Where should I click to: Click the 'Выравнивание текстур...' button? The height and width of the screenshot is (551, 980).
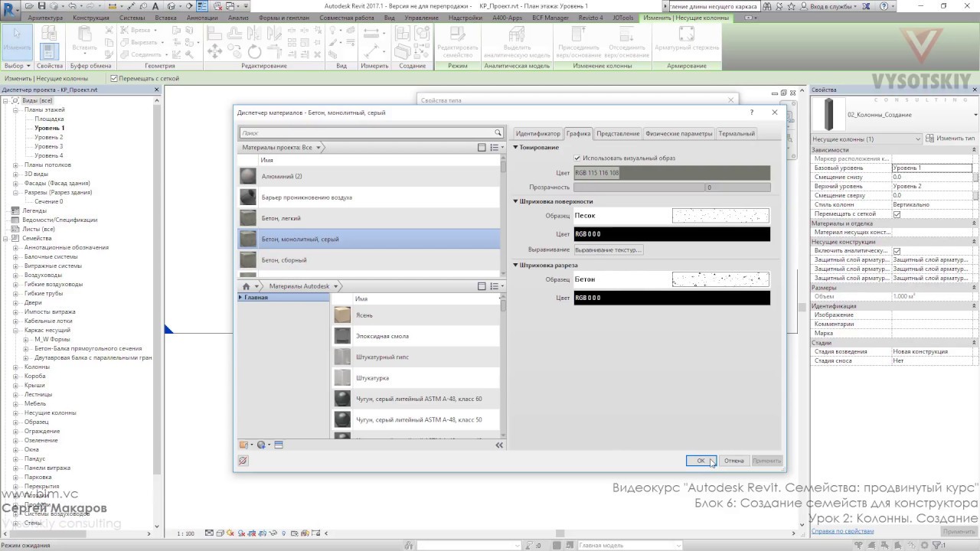pos(609,249)
